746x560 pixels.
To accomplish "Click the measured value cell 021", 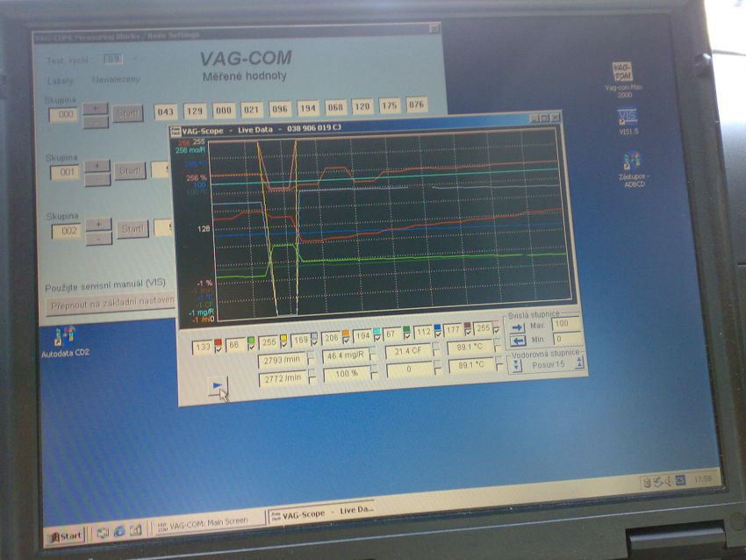I will pyautogui.click(x=251, y=110).
